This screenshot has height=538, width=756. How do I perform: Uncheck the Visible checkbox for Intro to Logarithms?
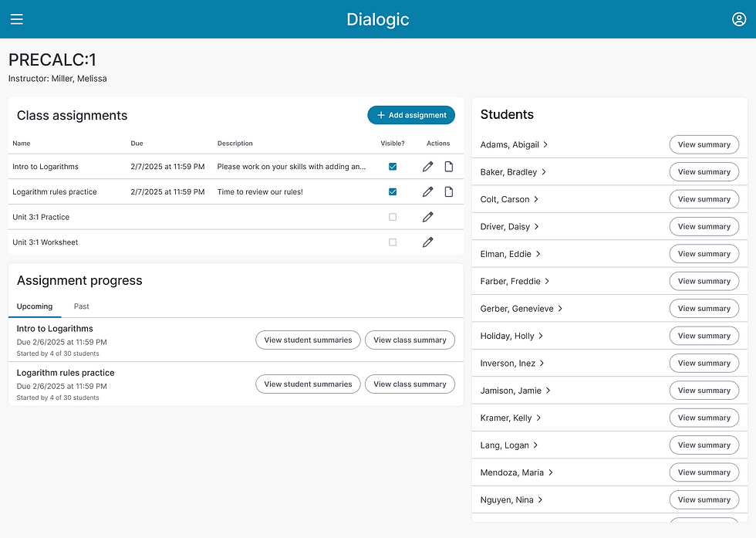pos(393,166)
